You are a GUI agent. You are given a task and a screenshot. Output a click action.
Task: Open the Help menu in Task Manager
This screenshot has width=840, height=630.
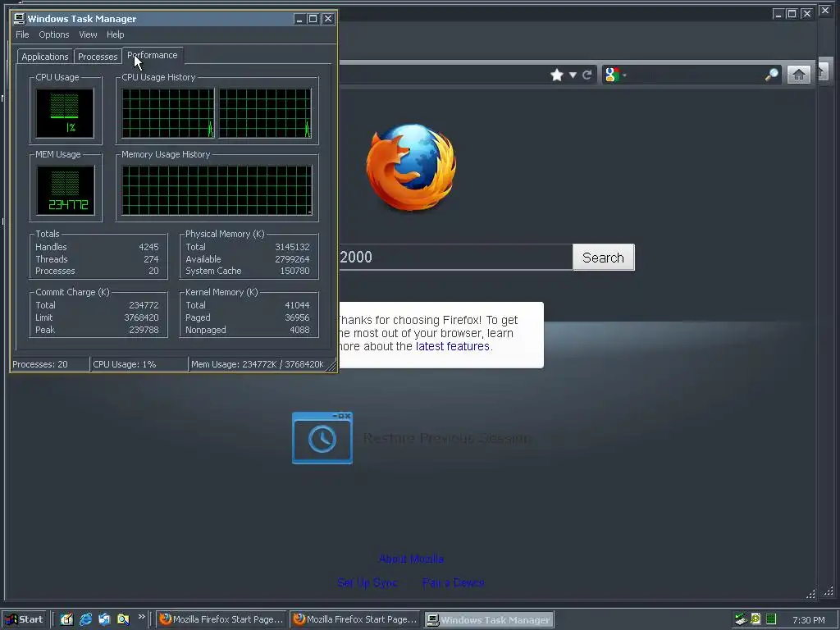115,34
